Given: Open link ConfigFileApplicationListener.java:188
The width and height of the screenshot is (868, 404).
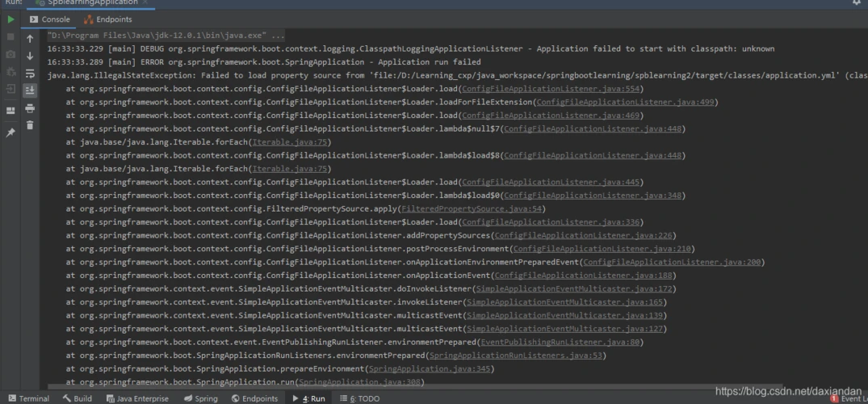Looking at the screenshot, I should 584,276.
